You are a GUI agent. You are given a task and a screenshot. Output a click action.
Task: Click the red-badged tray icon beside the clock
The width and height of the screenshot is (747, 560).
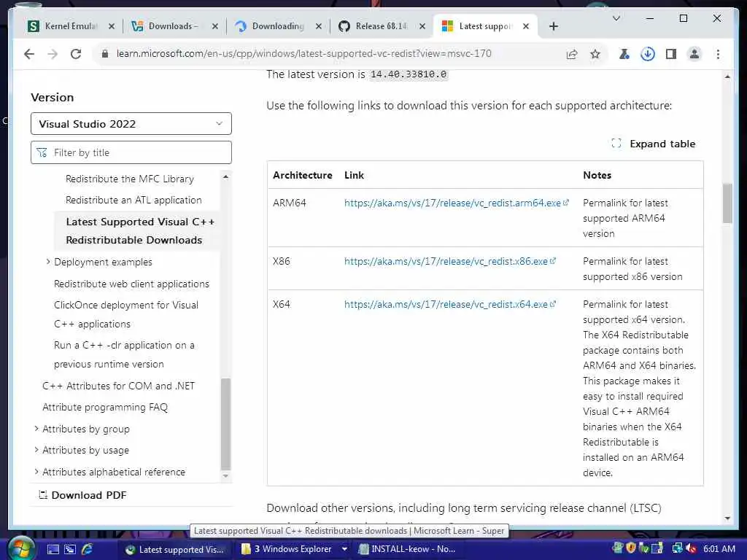[x=690, y=549]
